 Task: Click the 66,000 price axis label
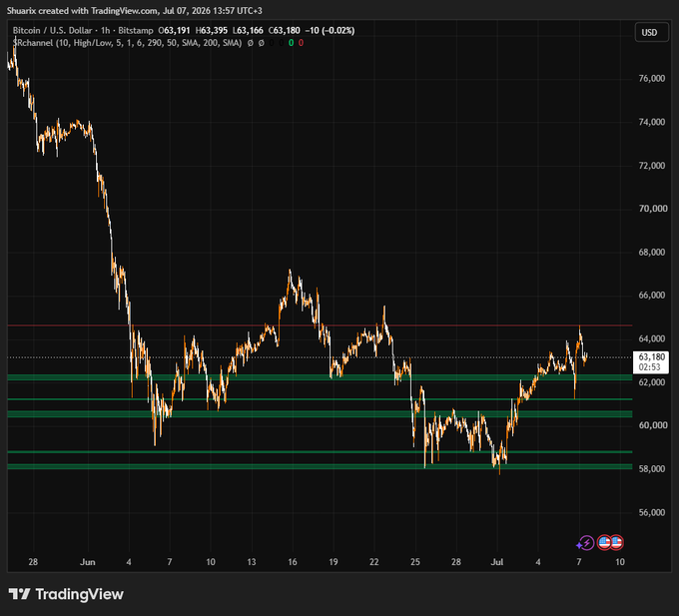pyautogui.click(x=652, y=296)
